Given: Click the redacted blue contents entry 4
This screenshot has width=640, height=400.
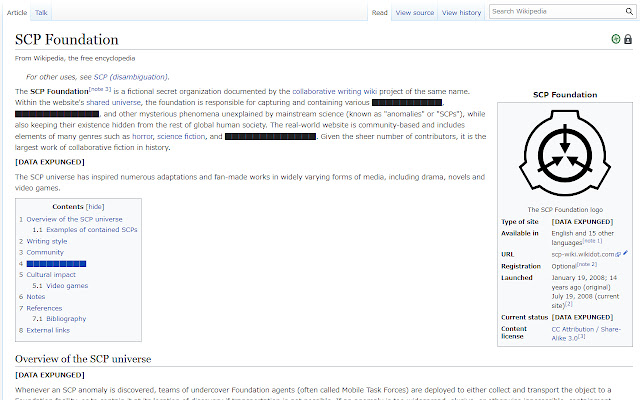Looking at the screenshot, I should point(56,264).
